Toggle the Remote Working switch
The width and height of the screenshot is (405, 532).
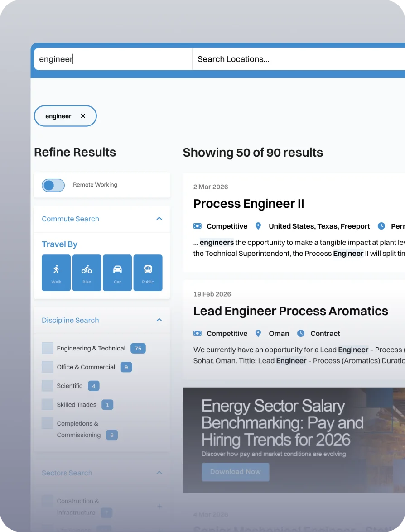(53, 185)
